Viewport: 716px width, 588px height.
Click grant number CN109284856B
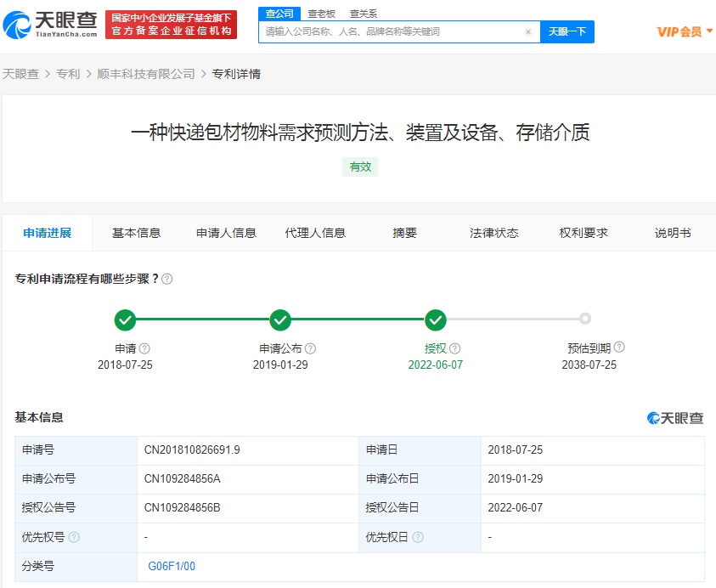pyautogui.click(x=183, y=507)
